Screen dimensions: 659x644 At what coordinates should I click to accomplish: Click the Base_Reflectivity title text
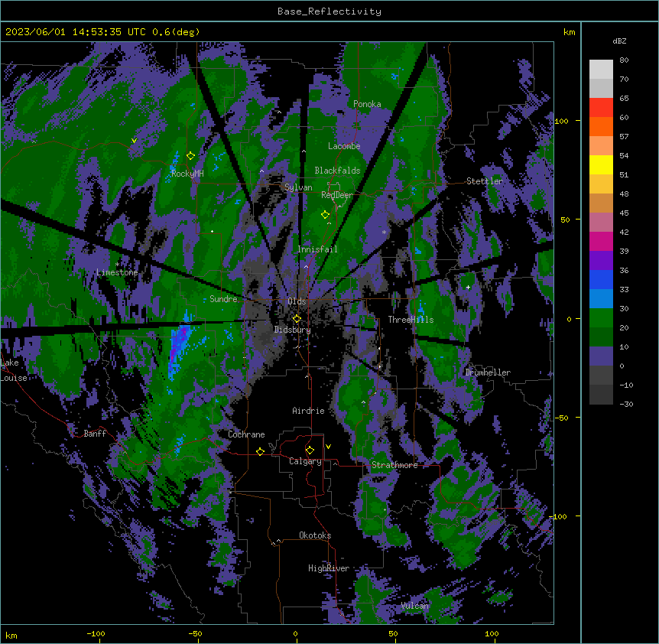[329, 11]
